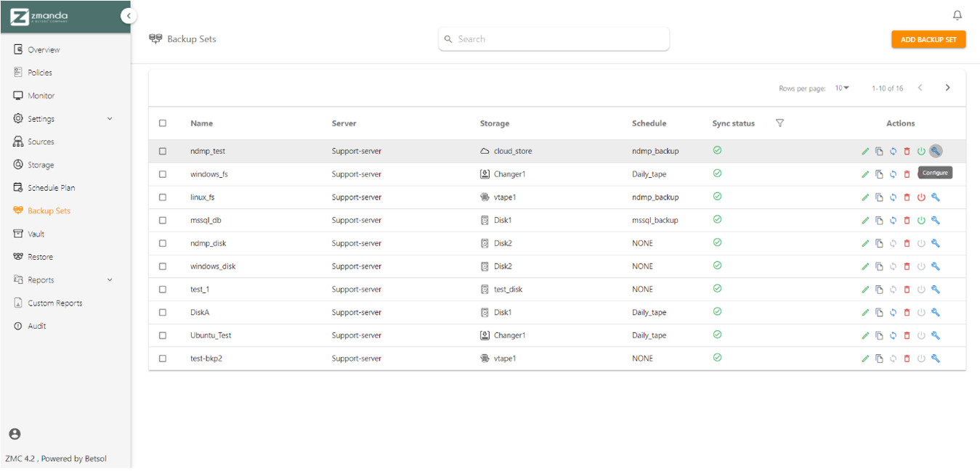The image size is (980, 471).
Task: Delete the windows_fs backup set
Action: coord(907,174)
